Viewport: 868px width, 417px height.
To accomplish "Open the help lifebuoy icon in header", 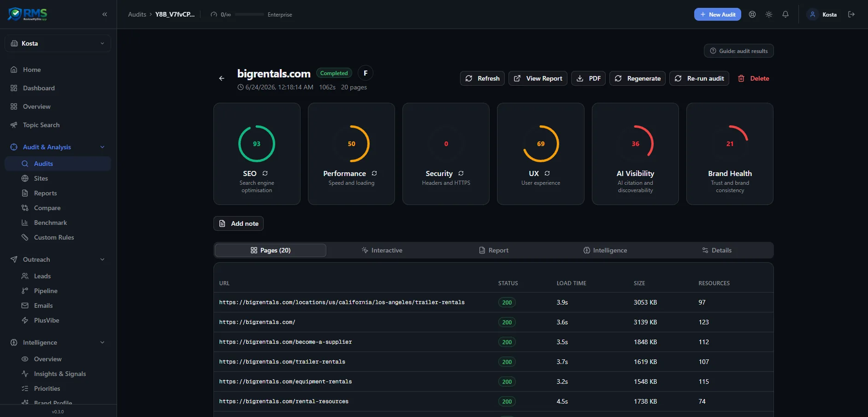I will (x=752, y=14).
